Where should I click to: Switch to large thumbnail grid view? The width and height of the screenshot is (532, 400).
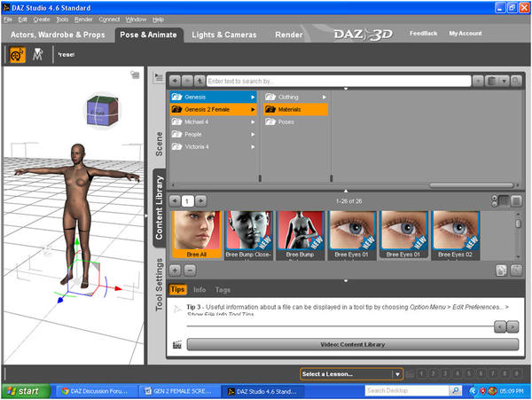pyautogui.click(x=516, y=201)
